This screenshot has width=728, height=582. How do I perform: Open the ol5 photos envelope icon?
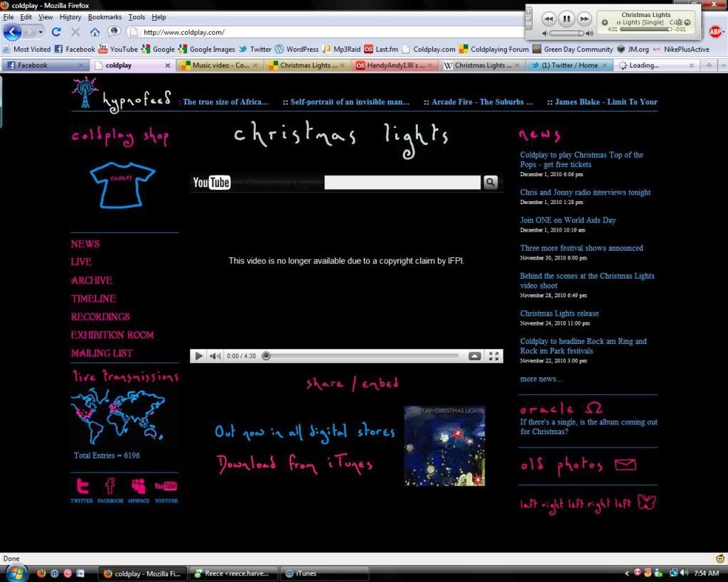point(625,465)
